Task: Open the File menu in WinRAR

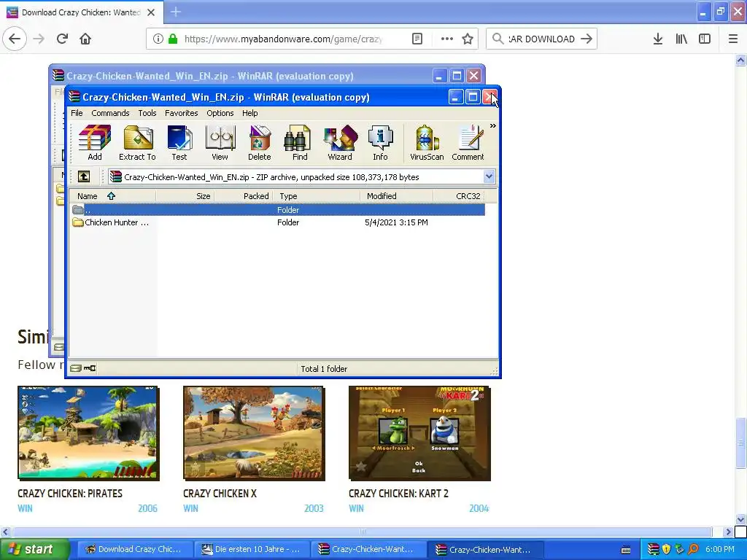Action: (77, 113)
